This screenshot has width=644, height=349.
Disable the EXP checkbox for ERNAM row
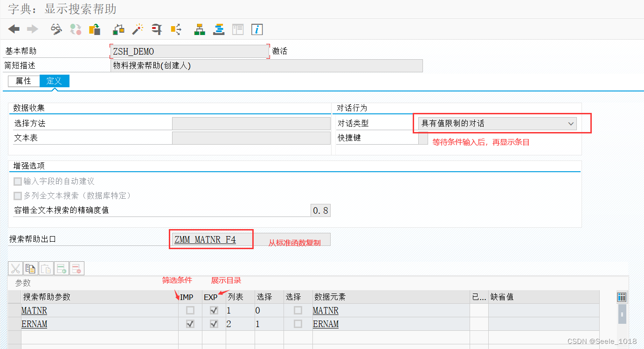tap(214, 323)
